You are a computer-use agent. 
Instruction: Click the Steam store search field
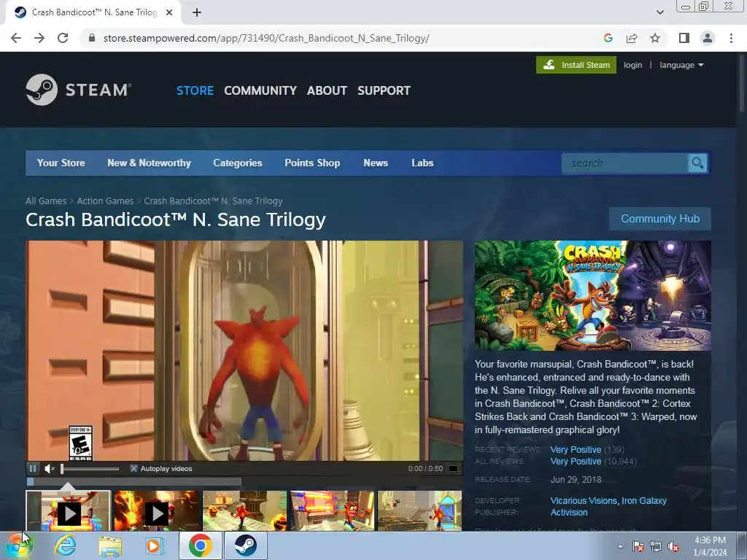click(x=625, y=163)
